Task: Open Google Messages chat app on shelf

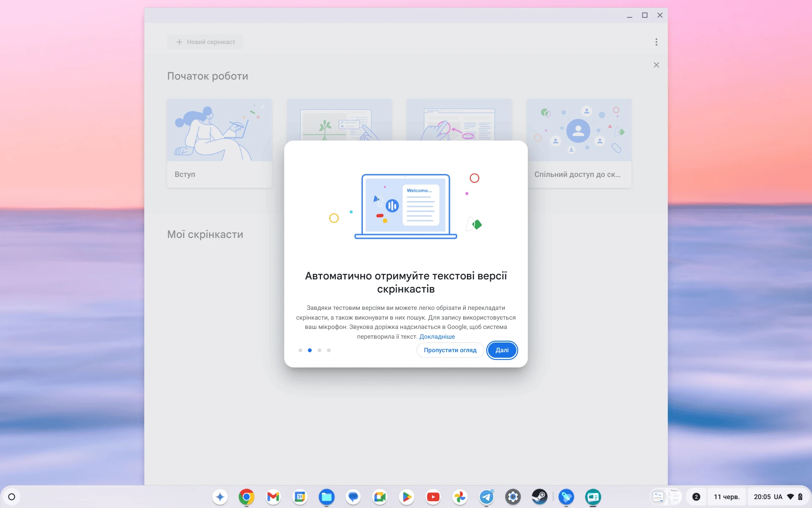Action: coord(353,497)
